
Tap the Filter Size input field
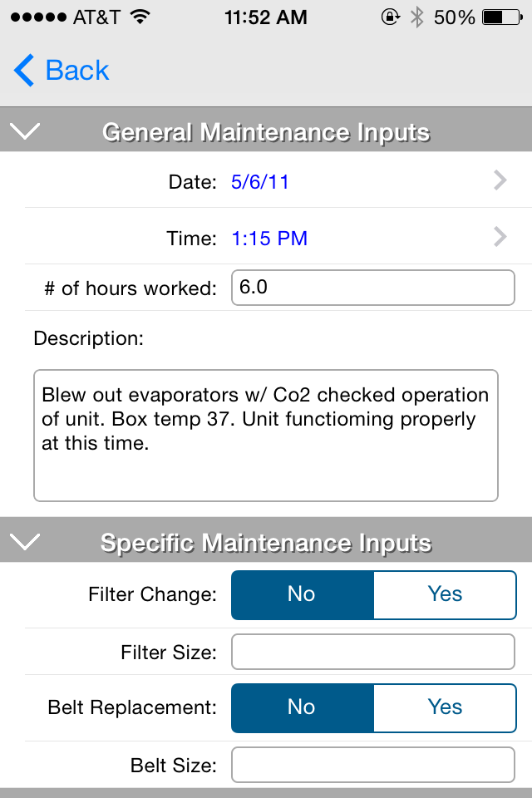[x=373, y=652]
